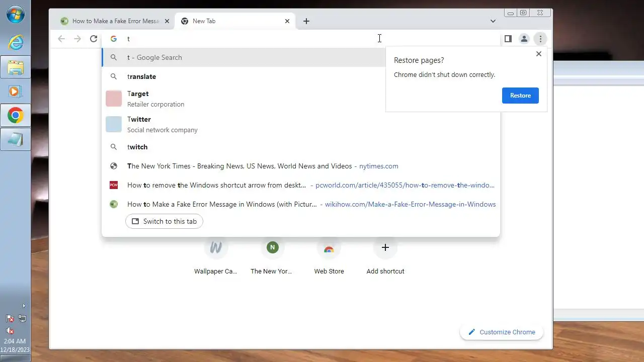The image size is (644, 362).
Task: Click the Switch to this tab button
Action: 164,221
